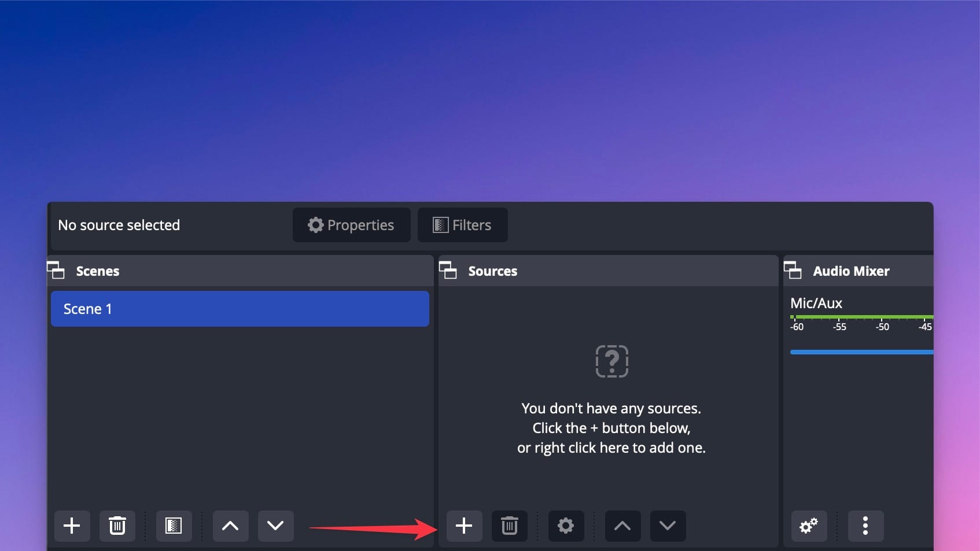Click the Audio Mixer panel header icon

click(793, 270)
